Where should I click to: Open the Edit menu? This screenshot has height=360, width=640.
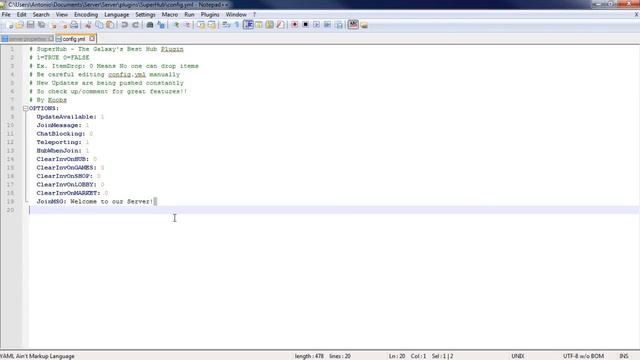[22, 14]
